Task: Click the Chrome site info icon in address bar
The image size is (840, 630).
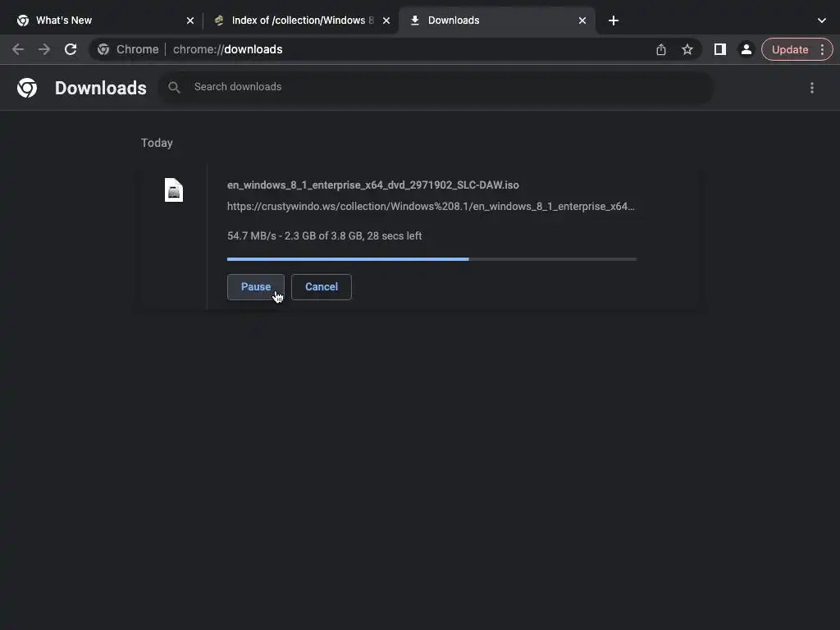Action: pos(103,49)
